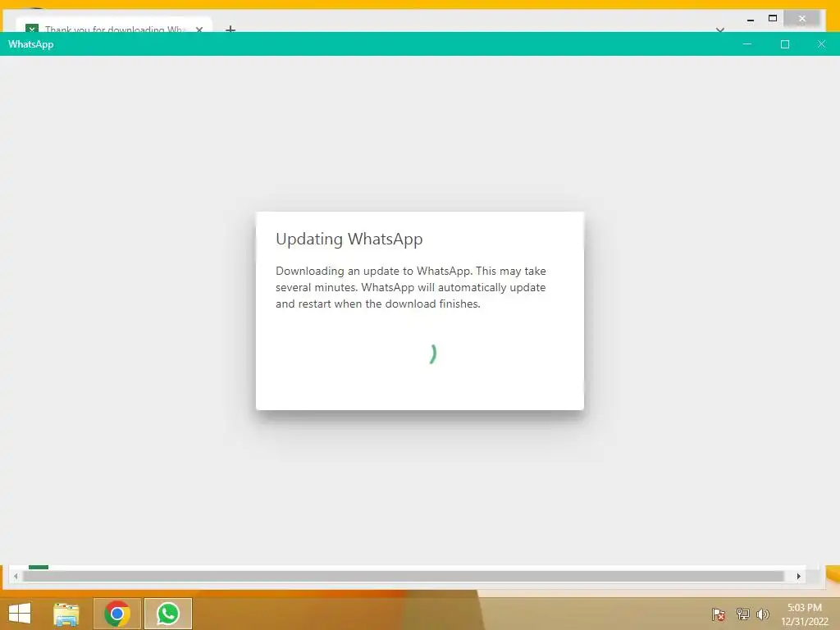This screenshot has height=630, width=840.
Task: Click the 'Downloading an update to WhatsApp' message
Action: point(411,287)
